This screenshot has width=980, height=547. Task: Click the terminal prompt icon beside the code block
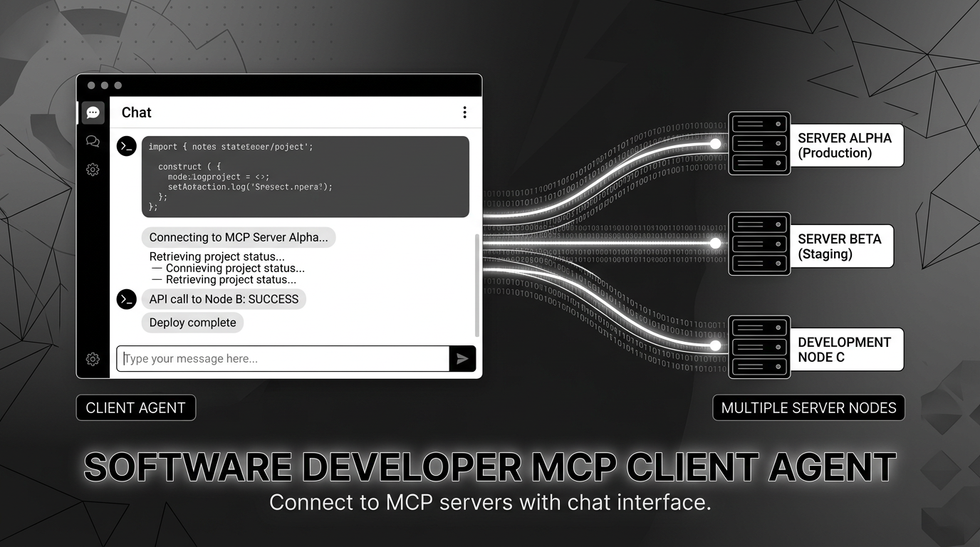coord(126,146)
